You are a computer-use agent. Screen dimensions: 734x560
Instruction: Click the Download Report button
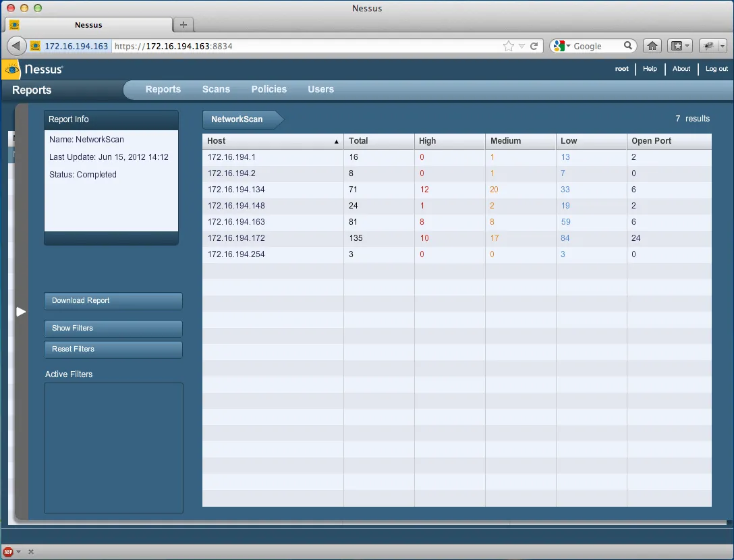(113, 301)
